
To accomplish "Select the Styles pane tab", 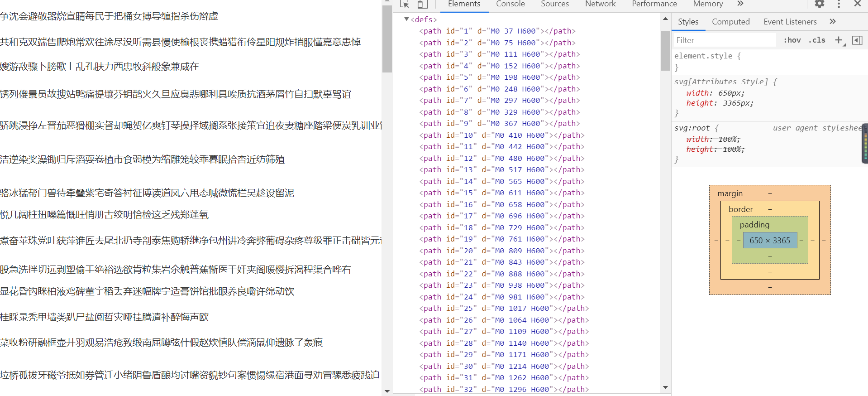I will click(x=688, y=22).
